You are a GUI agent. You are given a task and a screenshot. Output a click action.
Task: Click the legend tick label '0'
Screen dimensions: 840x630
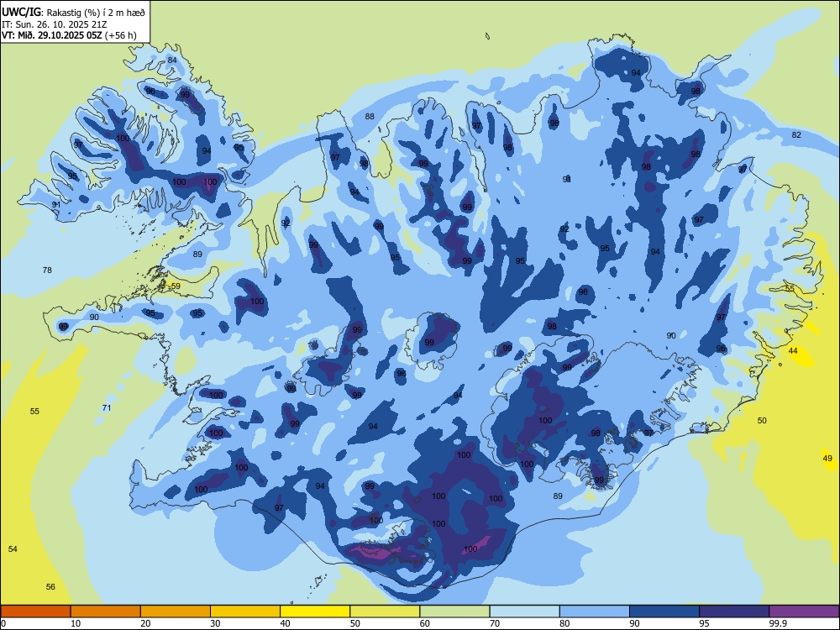tap(3, 623)
